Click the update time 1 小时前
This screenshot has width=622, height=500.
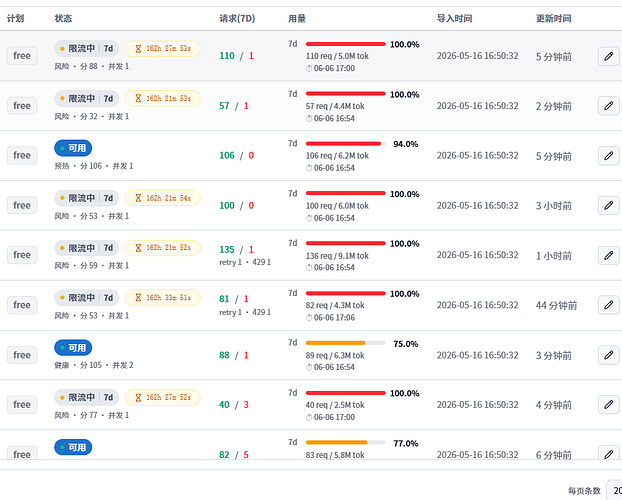point(554,256)
